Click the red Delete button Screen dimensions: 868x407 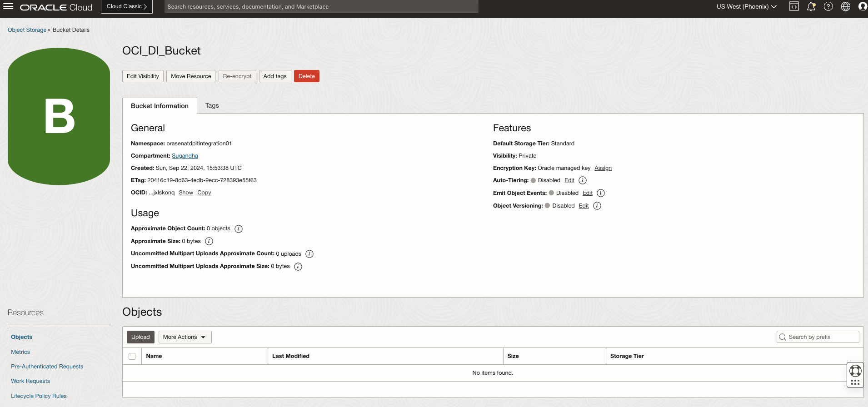point(307,76)
